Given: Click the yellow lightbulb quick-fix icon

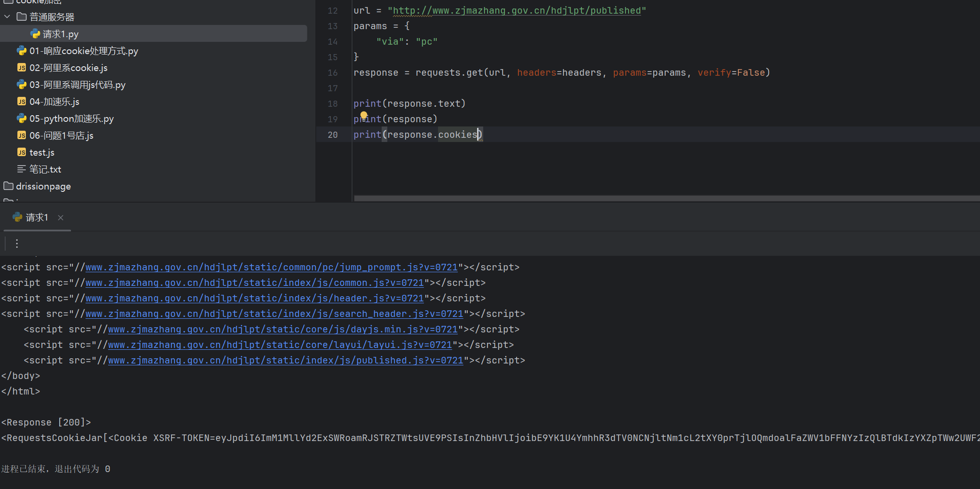Looking at the screenshot, I should 364,115.
